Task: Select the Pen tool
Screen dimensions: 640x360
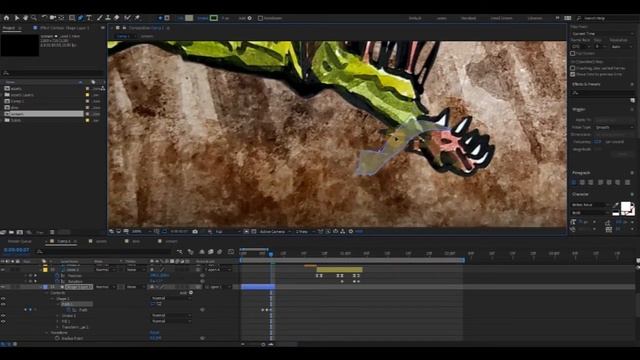Action: (80, 18)
